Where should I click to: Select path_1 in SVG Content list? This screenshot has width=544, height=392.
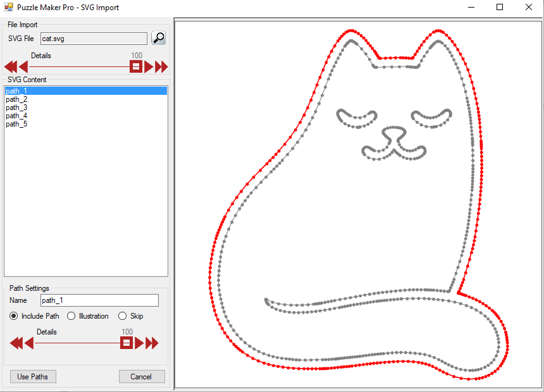86,91
